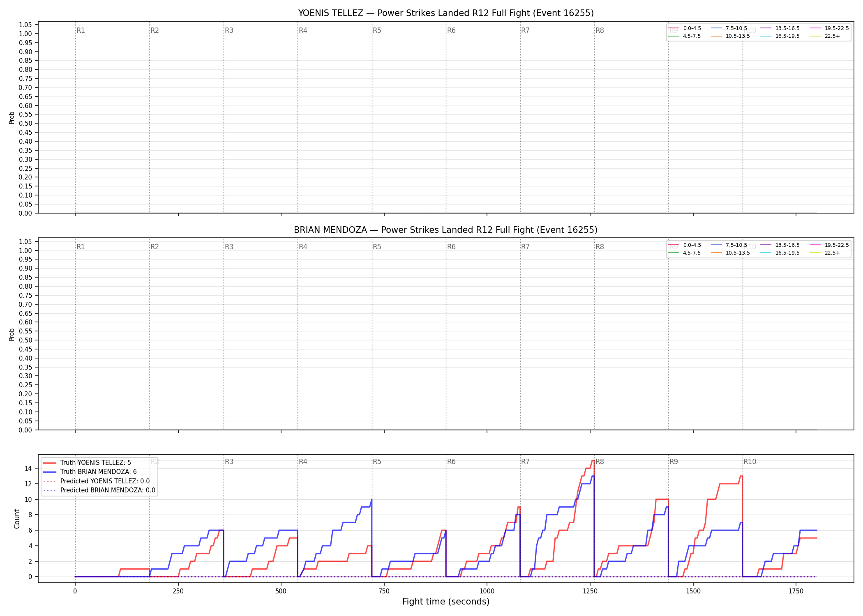Click '0.0-4.5' legend entry in Mendoza chart

(685, 245)
